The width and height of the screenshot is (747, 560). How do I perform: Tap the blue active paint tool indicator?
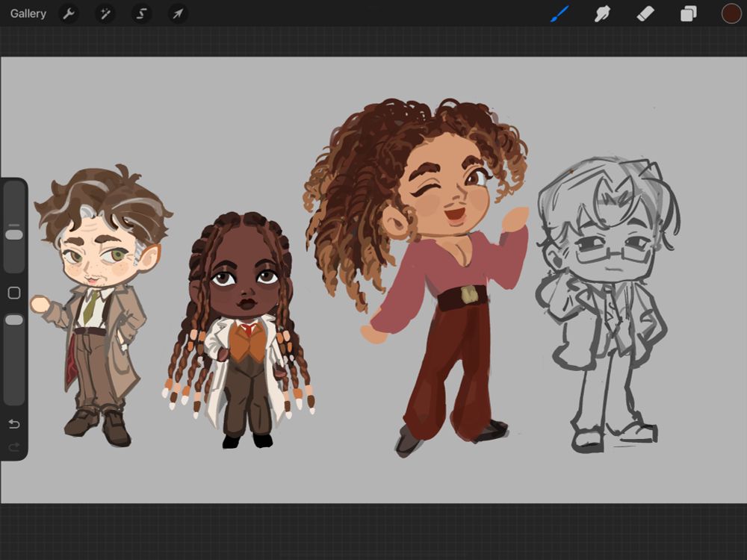tap(559, 13)
